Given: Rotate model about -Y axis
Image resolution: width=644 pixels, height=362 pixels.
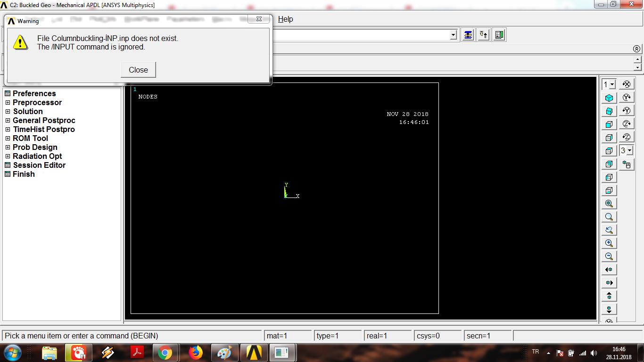Looking at the screenshot, I should pyautogui.click(x=627, y=98).
